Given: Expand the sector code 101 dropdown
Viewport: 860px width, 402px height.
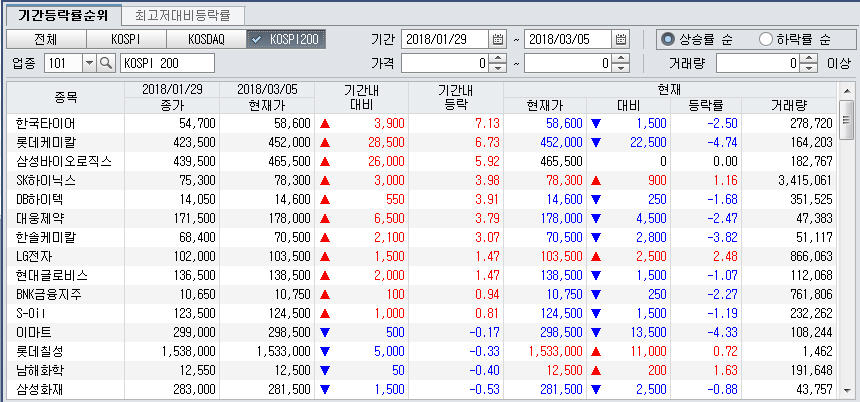Looking at the screenshot, I should [89, 64].
